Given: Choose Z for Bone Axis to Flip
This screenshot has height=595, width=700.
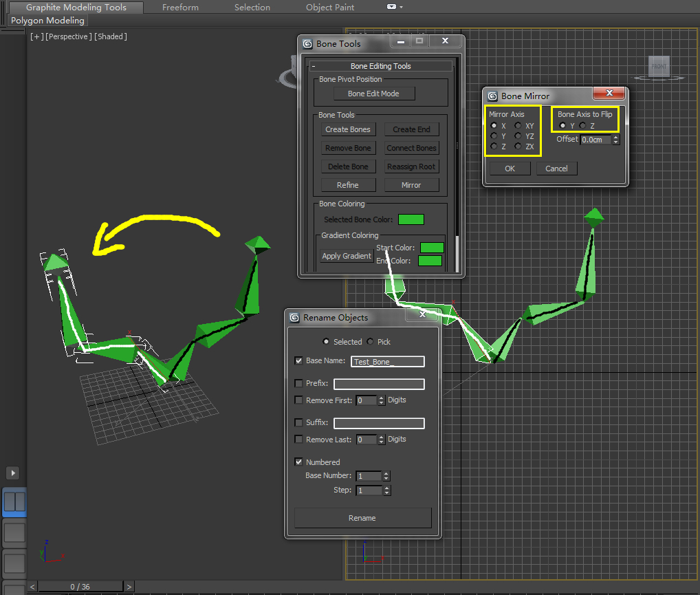Looking at the screenshot, I should pos(582,126).
